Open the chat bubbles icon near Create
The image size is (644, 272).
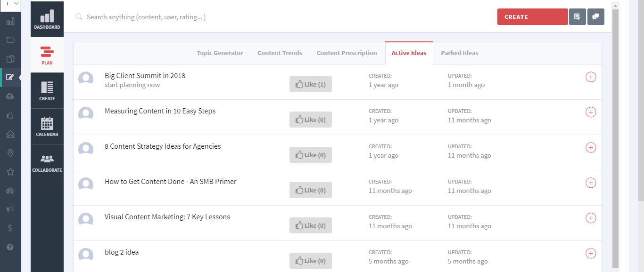click(x=595, y=17)
